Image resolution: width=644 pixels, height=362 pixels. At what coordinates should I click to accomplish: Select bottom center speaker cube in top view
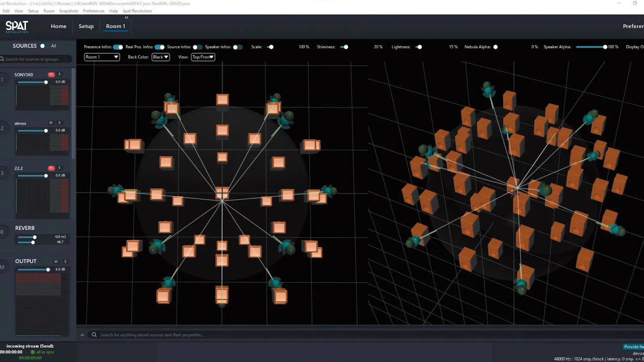click(x=222, y=295)
